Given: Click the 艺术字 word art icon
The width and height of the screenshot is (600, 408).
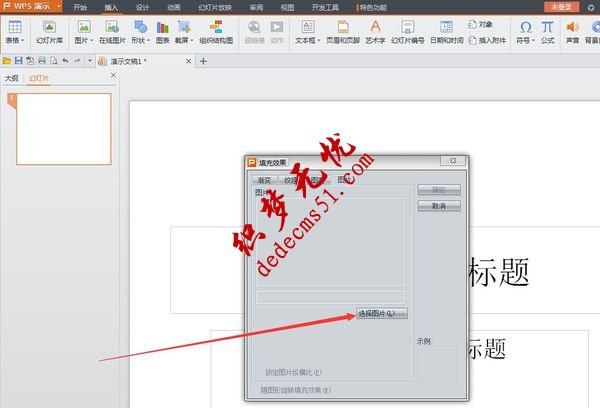Looking at the screenshot, I should click(x=375, y=26).
